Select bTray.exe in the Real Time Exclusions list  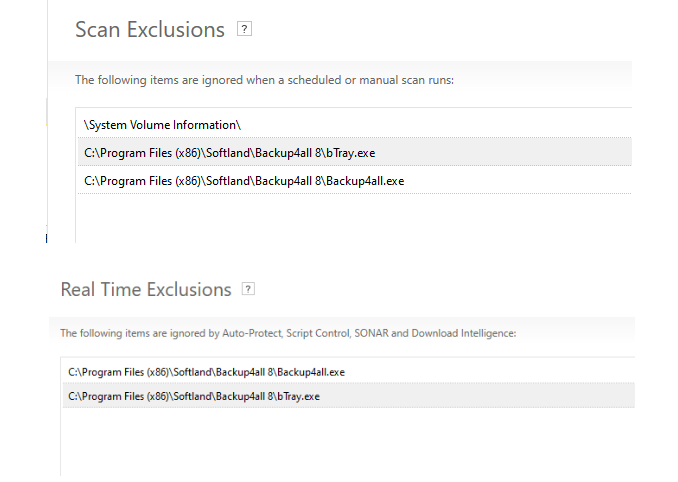tap(349, 396)
